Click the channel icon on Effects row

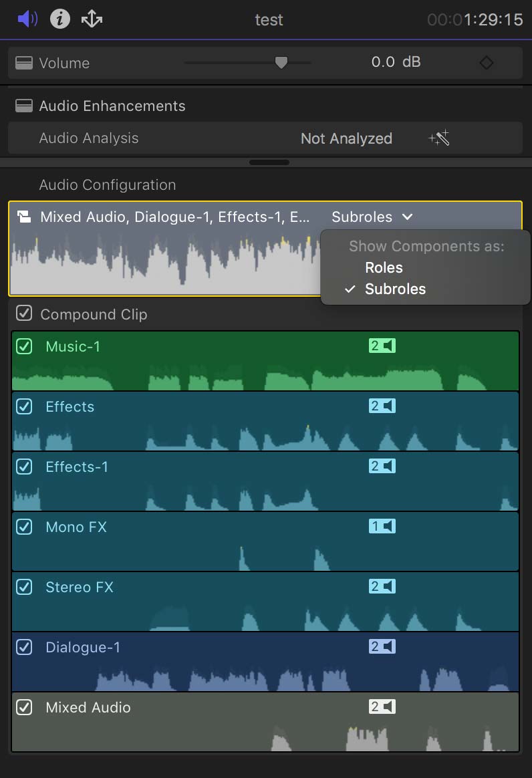coord(382,406)
